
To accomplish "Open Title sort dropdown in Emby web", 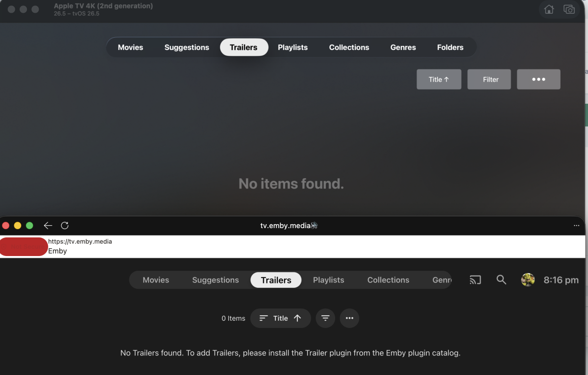I will pyautogui.click(x=280, y=318).
